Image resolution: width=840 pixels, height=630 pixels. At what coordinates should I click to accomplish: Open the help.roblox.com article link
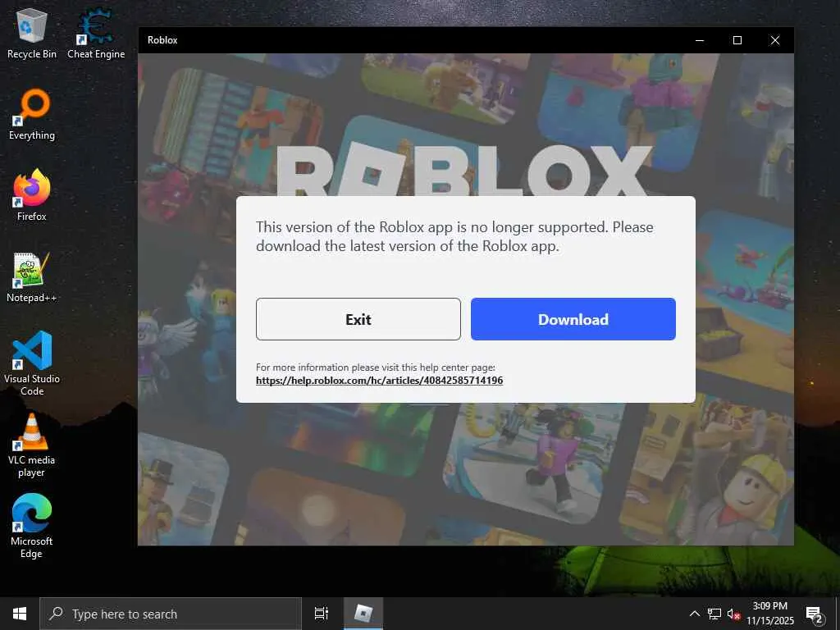click(379, 381)
